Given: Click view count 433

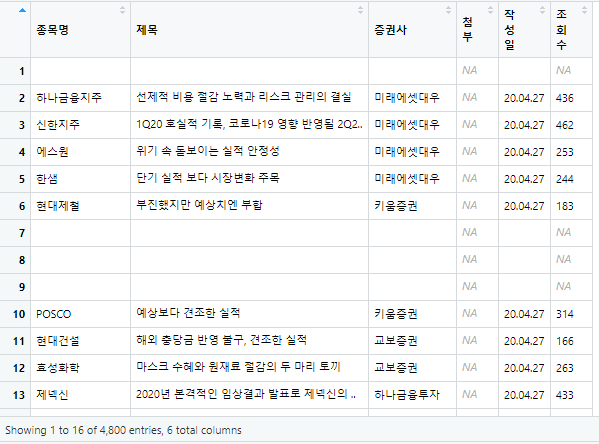Looking at the screenshot, I should click(x=565, y=395).
